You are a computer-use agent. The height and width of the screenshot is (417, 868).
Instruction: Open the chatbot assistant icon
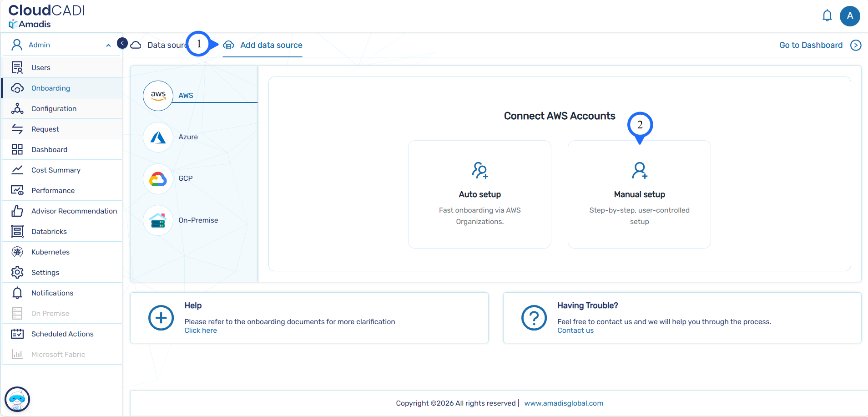[17, 399]
